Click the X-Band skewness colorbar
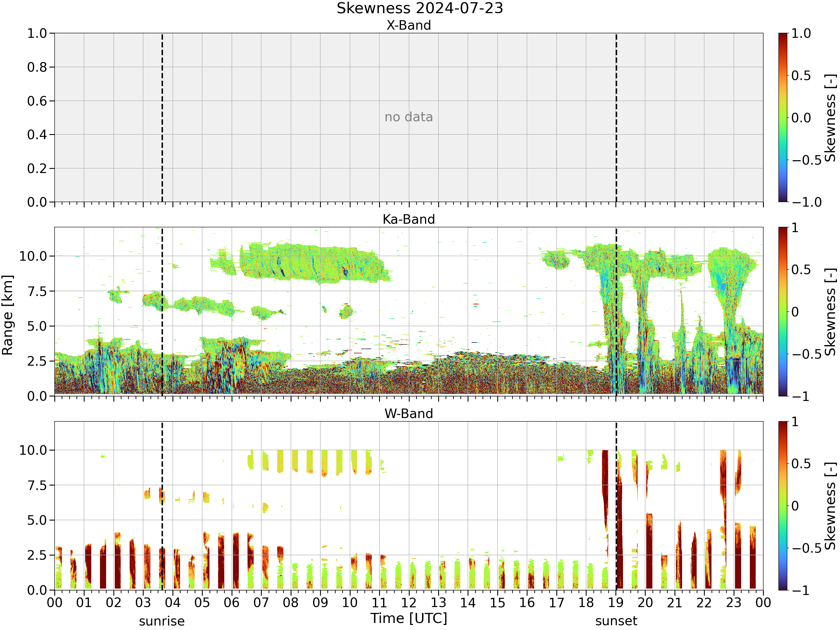The image size is (840, 630). (x=783, y=117)
